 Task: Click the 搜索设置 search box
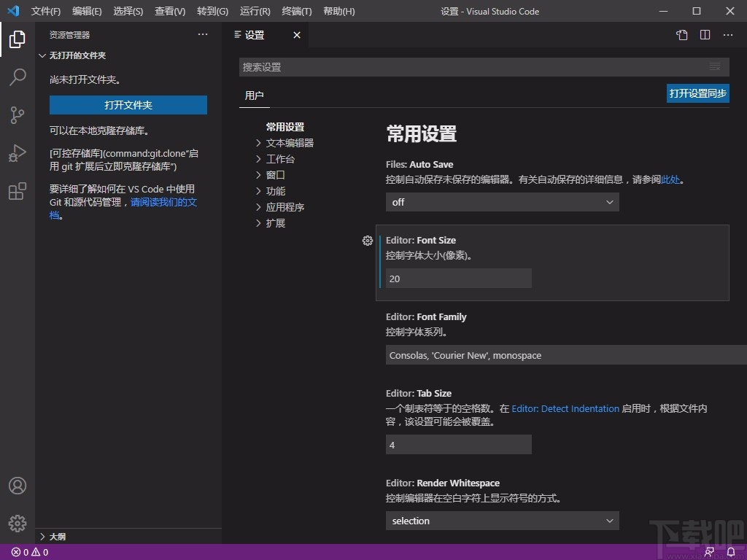click(484, 67)
